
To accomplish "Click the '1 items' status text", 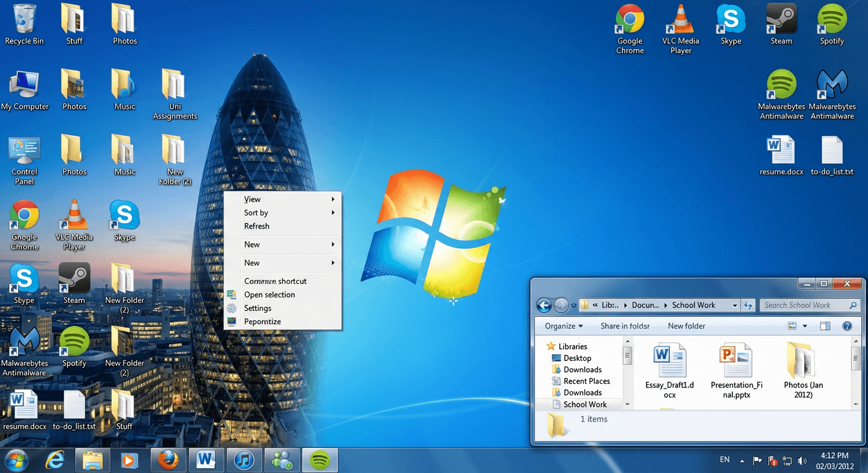I will (594, 419).
